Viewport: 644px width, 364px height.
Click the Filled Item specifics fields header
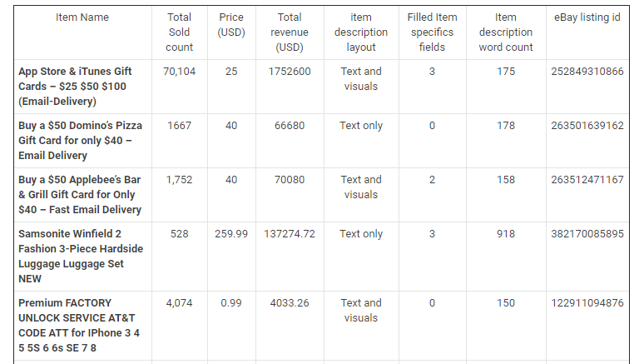[x=432, y=32]
